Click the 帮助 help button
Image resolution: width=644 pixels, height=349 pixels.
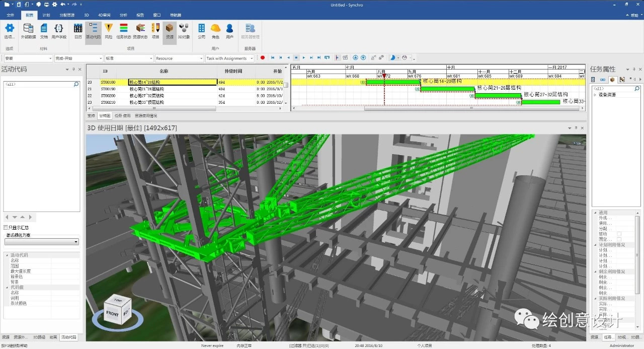[632, 15]
